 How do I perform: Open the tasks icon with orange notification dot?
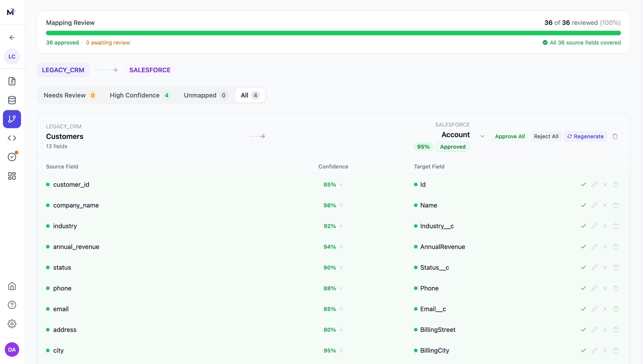click(x=12, y=156)
